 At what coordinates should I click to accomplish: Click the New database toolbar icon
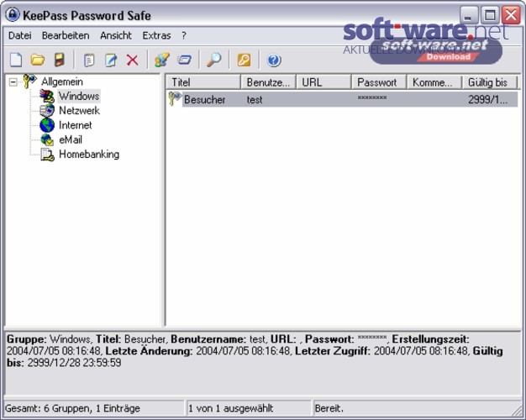pos(16,60)
